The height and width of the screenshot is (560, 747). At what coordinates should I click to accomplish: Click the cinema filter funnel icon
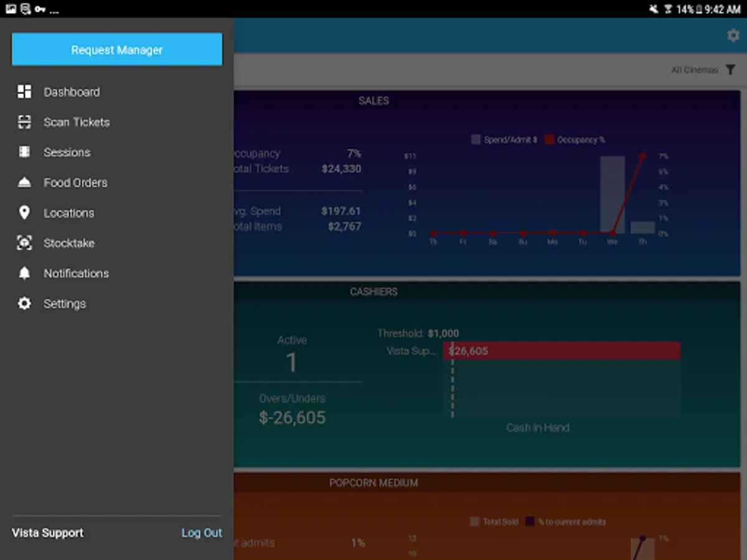point(730,70)
